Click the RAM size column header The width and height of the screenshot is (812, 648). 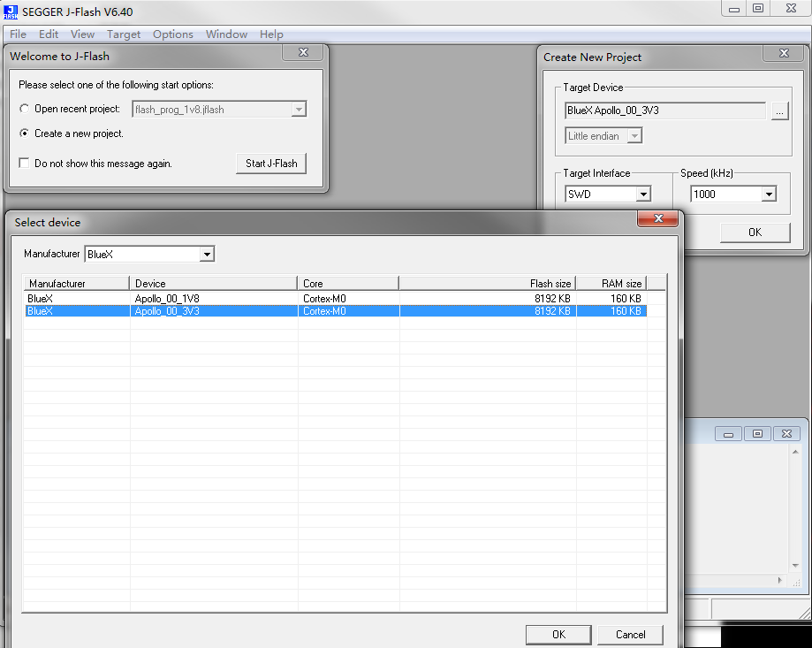[x=611, y=284]
